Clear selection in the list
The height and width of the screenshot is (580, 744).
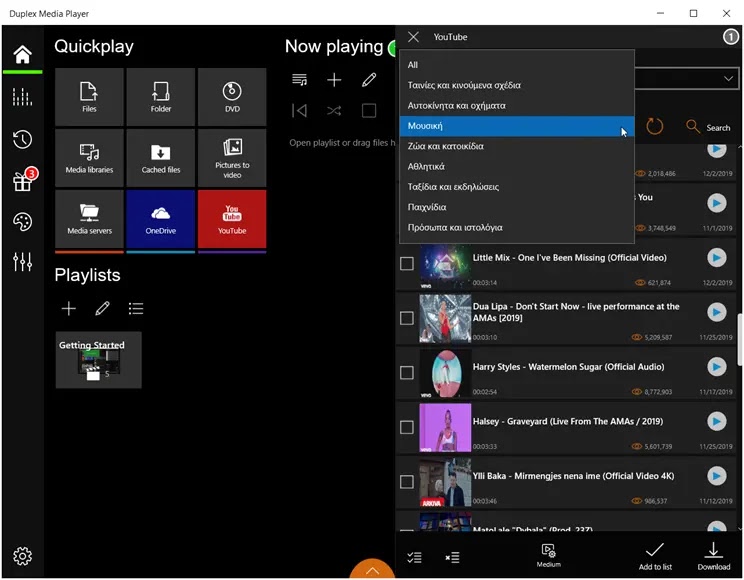click(452, 557)
